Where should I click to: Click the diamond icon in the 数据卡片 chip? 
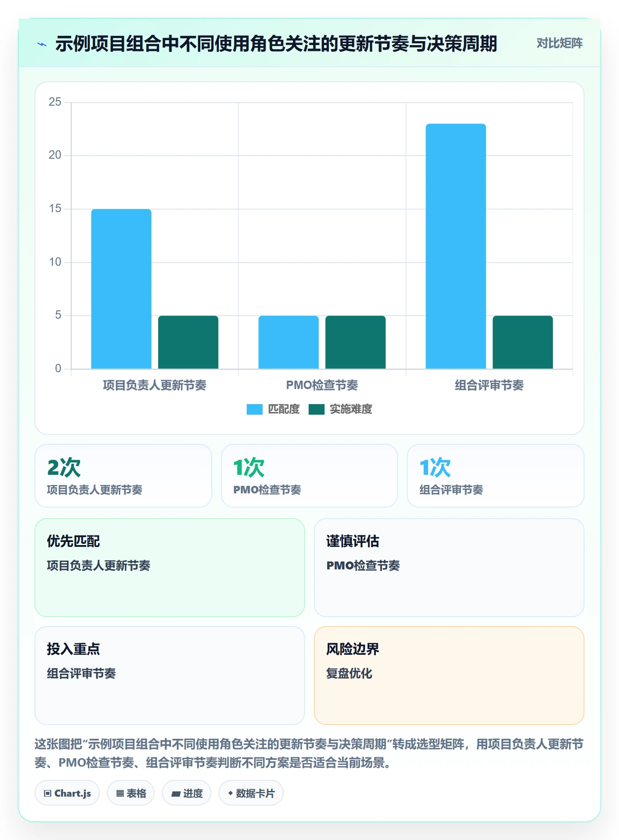(x=230, y=793)
